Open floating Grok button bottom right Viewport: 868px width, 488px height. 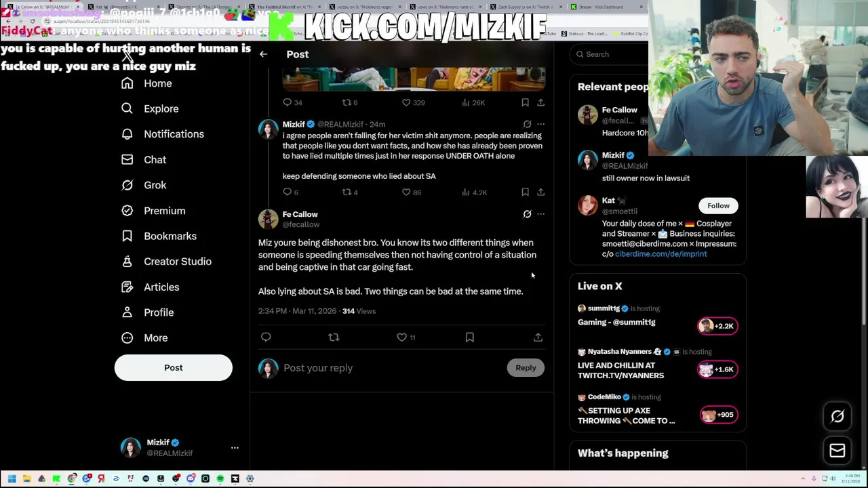click(837, 417)
